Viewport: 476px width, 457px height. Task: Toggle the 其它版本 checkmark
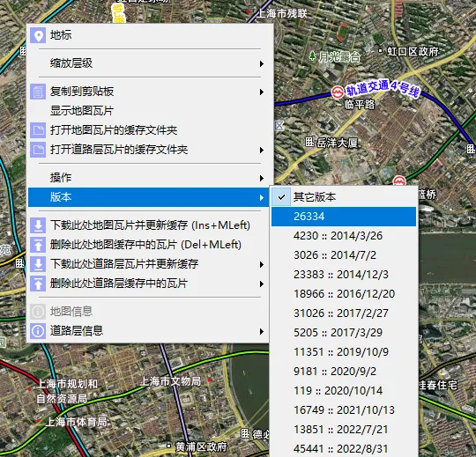point(281,197)
